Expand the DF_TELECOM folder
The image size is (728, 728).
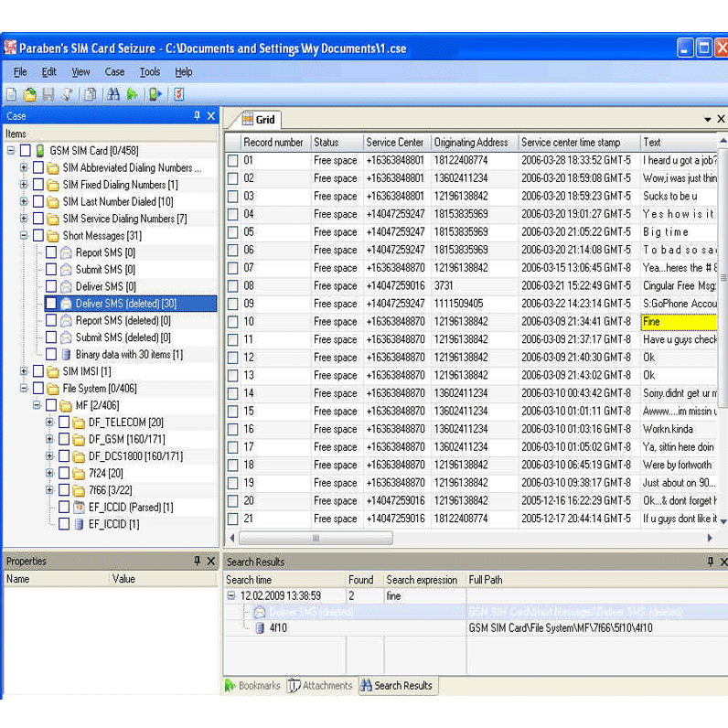click(49, 423)
